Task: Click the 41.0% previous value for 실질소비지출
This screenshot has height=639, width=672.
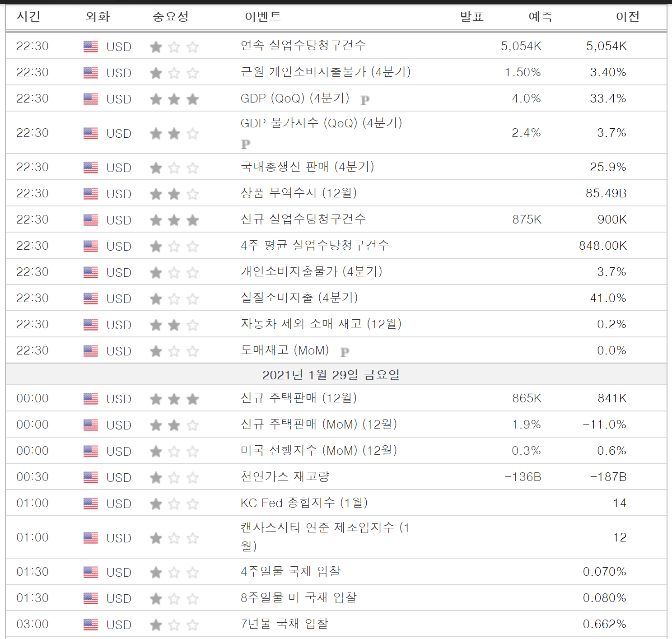Action: click(x=608, y=298)
